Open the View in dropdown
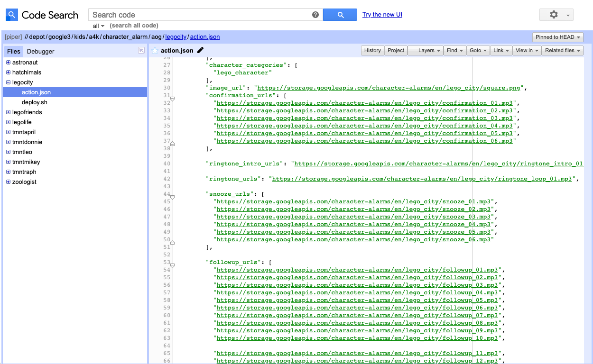This screenshot has height=364, width=593. [x=527, y=50]
